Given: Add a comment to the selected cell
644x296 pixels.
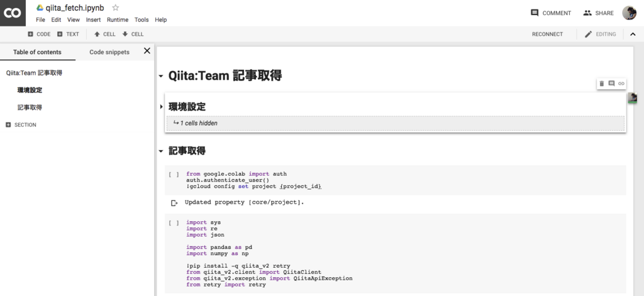Looking at the screenshot, I should point(611,84).
